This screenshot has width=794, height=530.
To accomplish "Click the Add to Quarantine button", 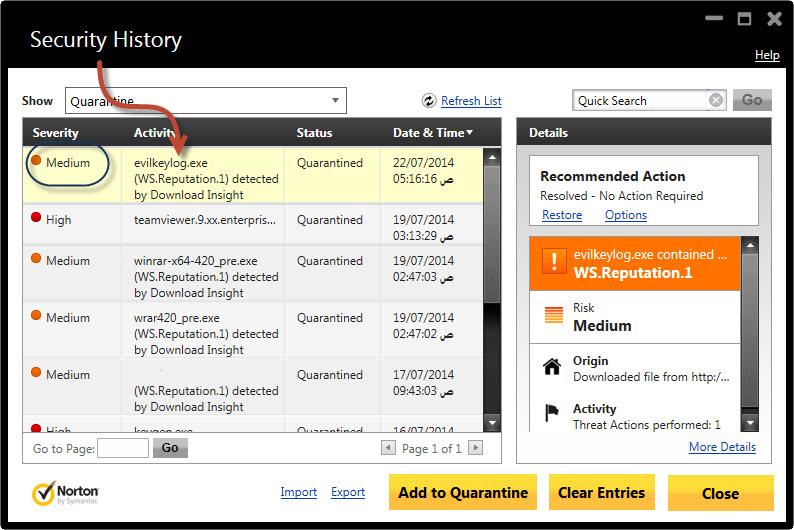I will tap(463, 493).
